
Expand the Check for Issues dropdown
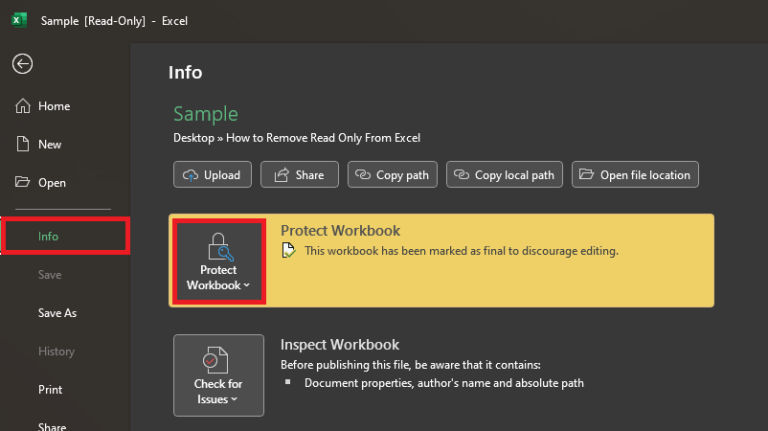tap(218, 376)
